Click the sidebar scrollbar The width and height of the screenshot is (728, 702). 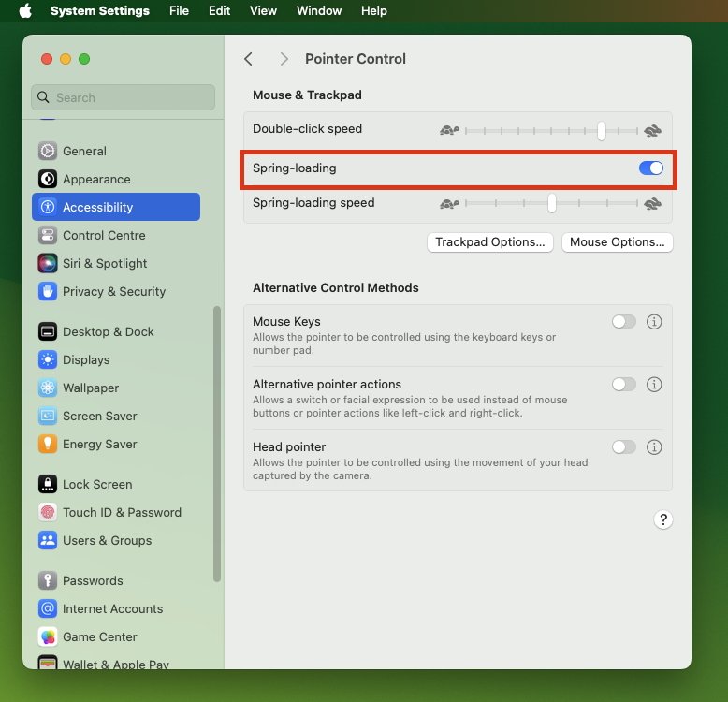[x=216, y=444]
